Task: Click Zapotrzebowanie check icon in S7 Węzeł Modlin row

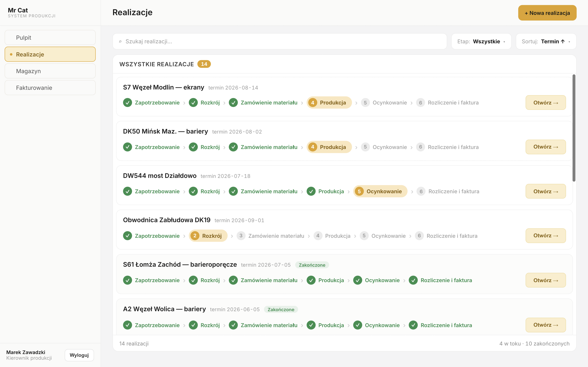Action: (x=127, y=103)
